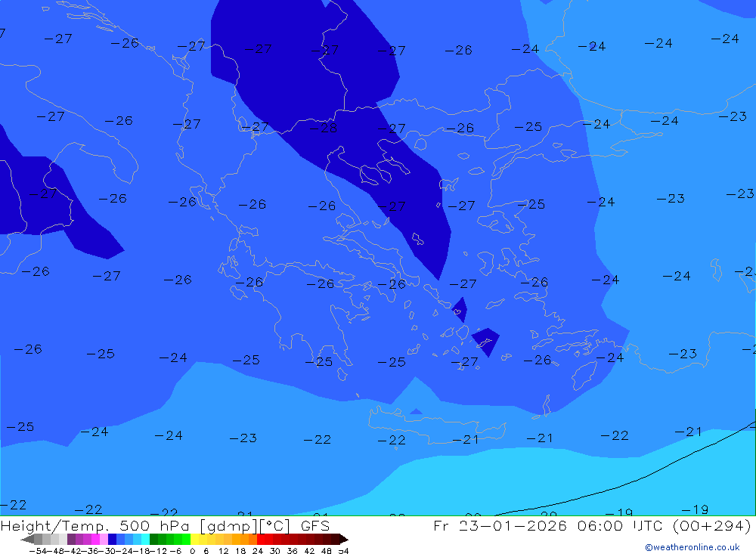Click the '-36' legend scale label
756x554 pixels.
90,551
